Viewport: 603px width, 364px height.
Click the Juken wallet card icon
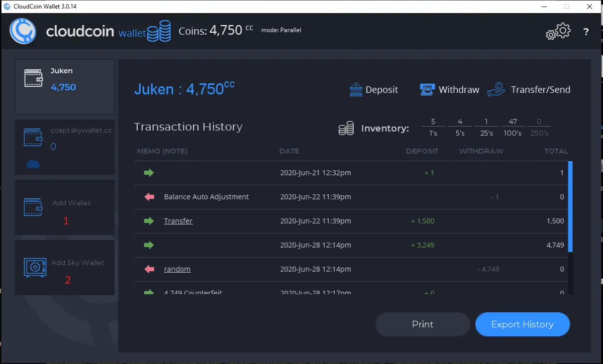[x=34, y=78]
